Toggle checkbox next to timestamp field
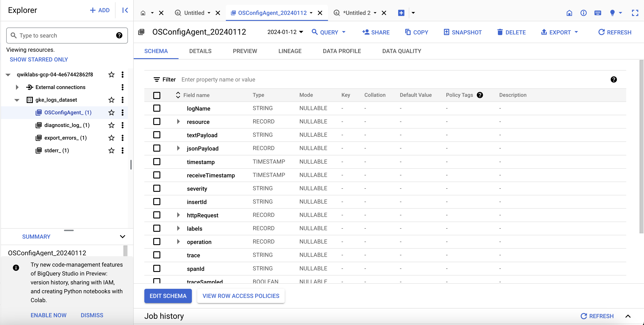644x325 pixels. (157, 162)
